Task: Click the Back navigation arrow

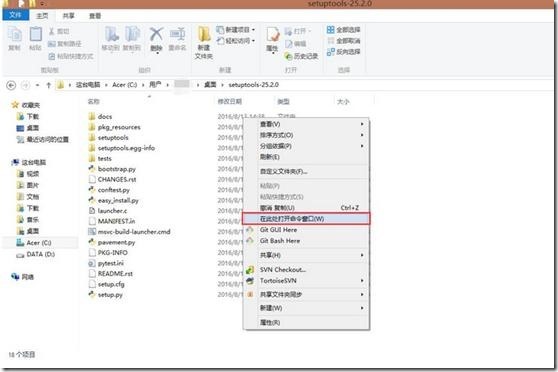Action: point(11,85)
